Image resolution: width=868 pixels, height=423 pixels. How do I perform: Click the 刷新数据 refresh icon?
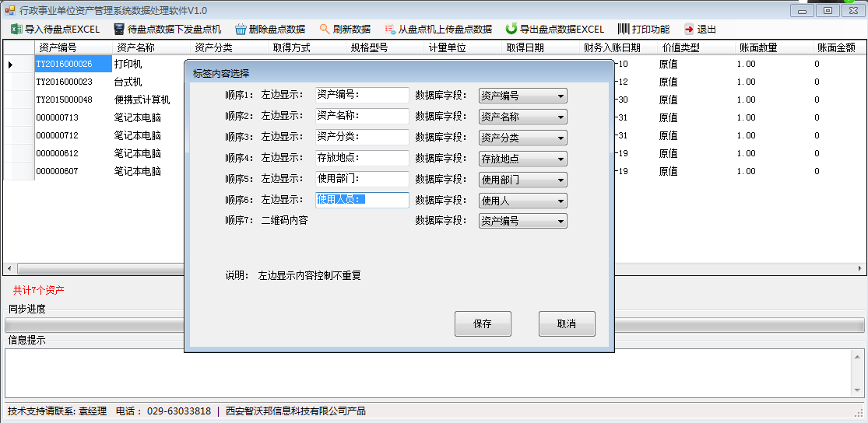325,29
